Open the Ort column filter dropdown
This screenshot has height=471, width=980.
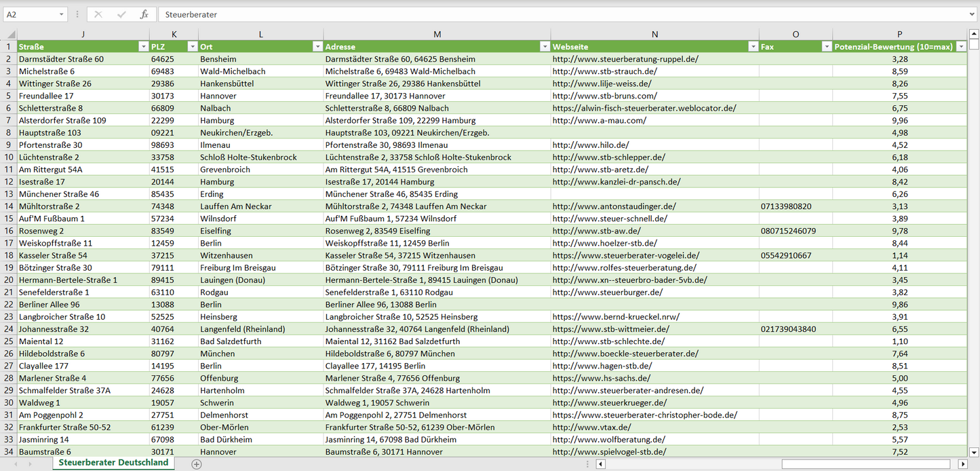(317, 47)
